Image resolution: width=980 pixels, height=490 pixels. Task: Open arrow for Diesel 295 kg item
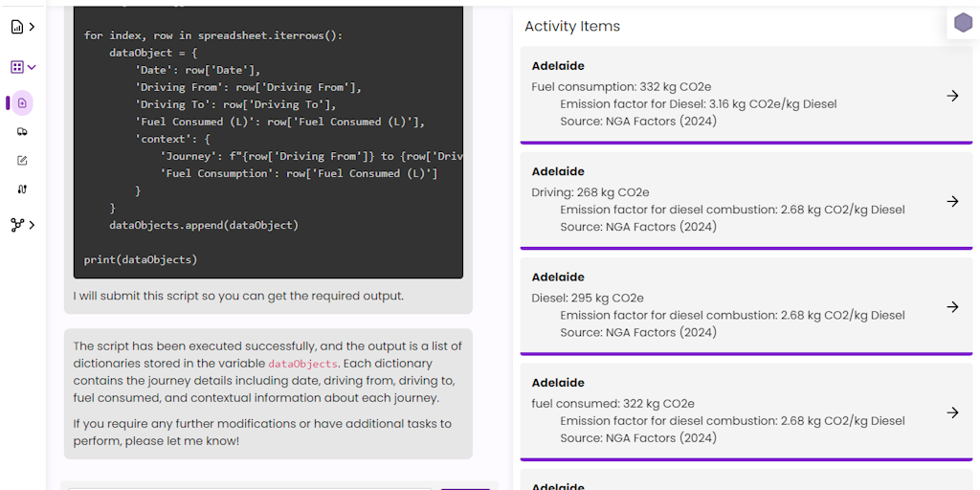[x=952, y=307]
